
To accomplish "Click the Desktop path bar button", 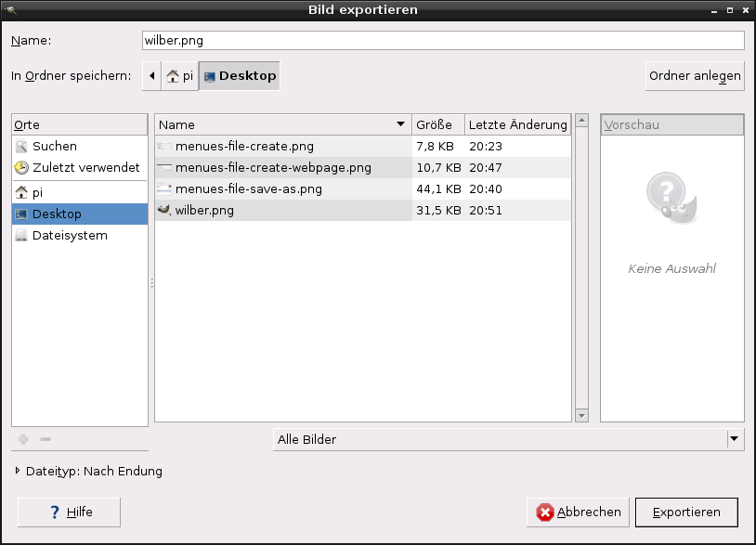I will click(240, 76).
